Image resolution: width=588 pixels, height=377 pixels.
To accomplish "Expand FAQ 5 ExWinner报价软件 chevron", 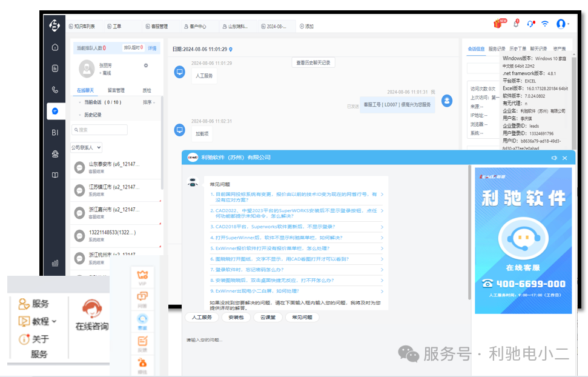I will pyautogui.click(x=382, y=249).
